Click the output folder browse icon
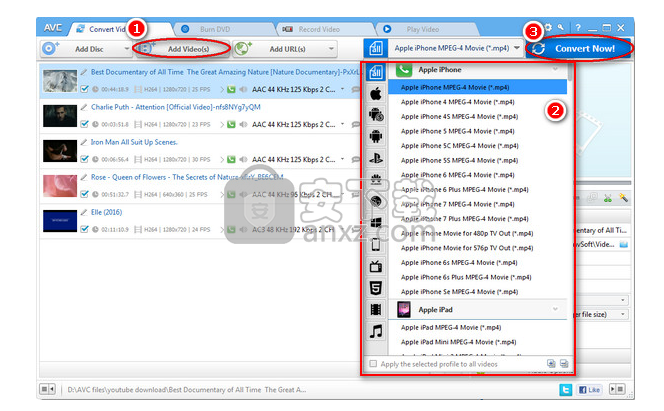664x411 pixels. (x=623, y=244)
